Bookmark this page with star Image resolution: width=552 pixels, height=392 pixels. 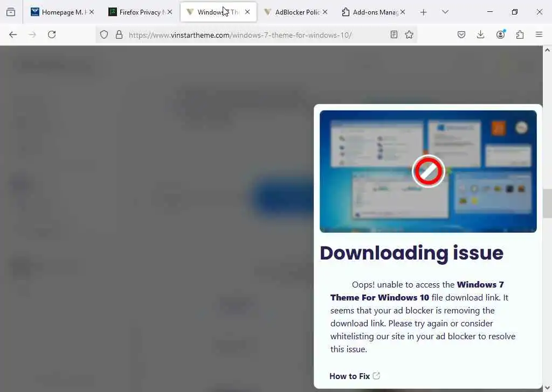pos(409,34)
